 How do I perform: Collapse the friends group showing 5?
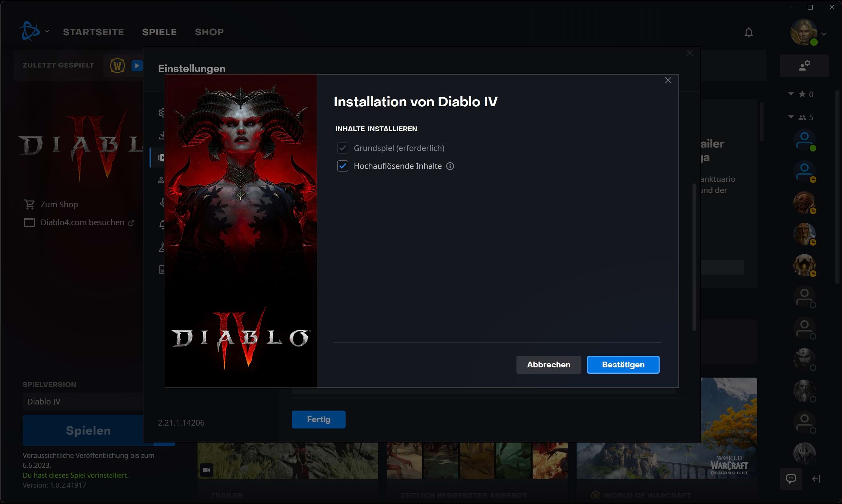pyautogui.click(x=791, y=117)
